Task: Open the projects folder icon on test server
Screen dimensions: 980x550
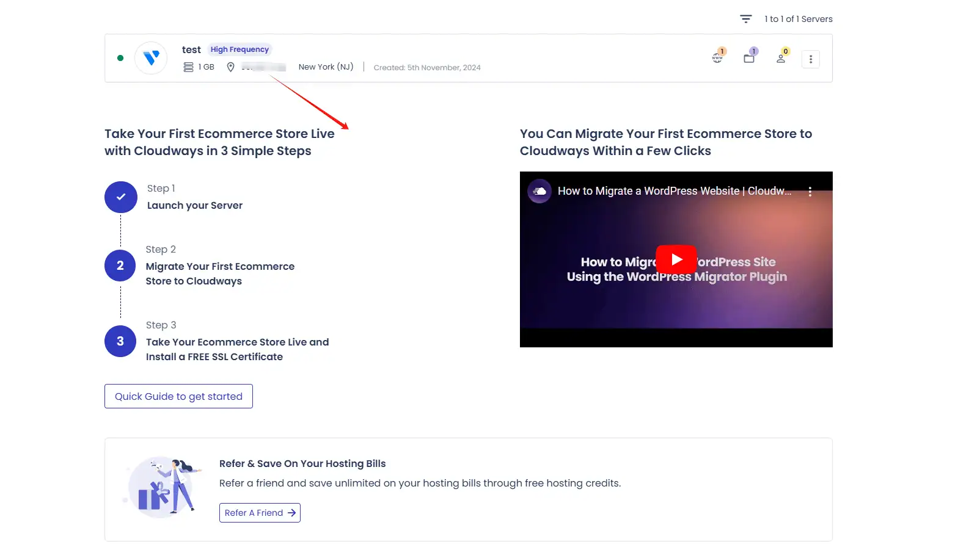Action: [750, 57]
